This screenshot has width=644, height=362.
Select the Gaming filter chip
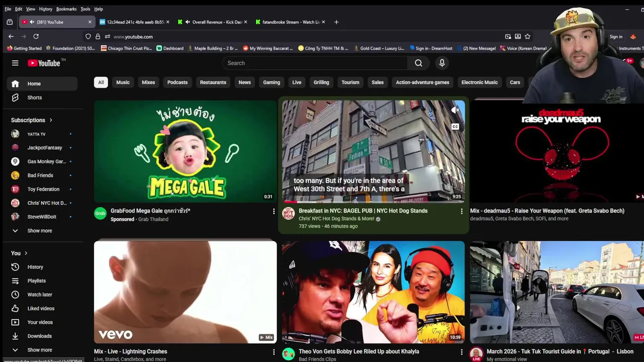271,82
